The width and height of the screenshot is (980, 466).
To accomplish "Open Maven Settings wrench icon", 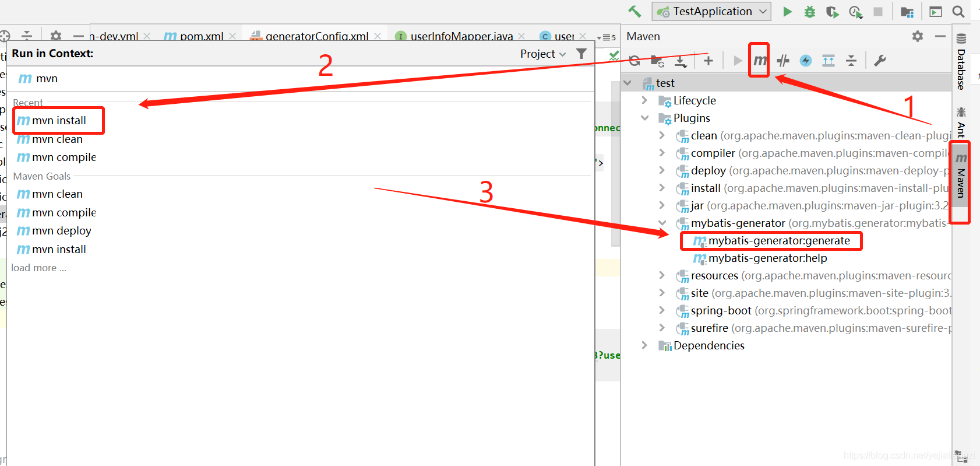I will click(880, 61).
